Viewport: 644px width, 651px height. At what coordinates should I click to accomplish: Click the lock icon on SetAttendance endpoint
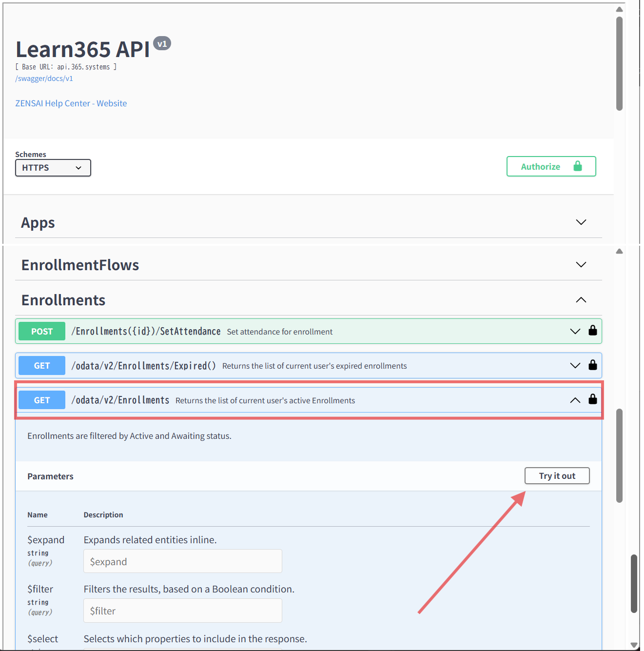(593, 331)
